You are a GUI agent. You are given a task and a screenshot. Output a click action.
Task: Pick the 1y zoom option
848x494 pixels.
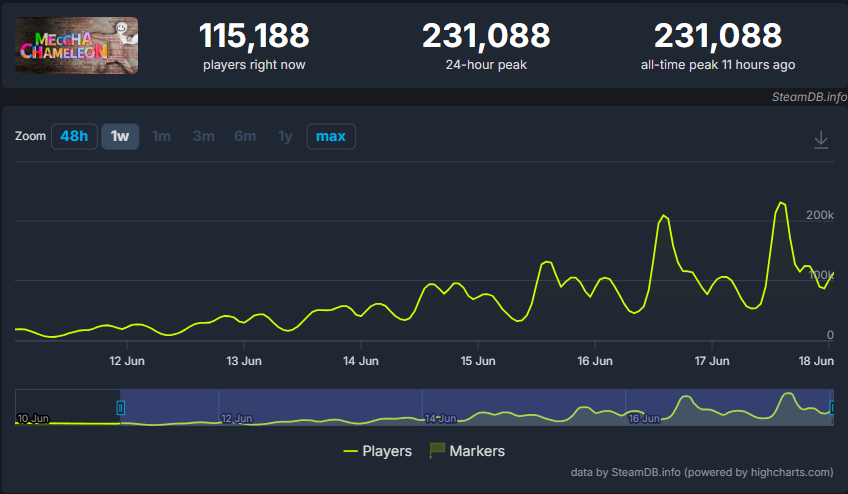coord(285,136)
